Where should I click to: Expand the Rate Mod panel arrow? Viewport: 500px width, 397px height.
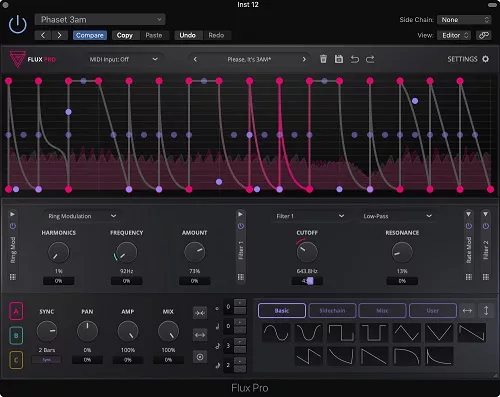pyautogui.click(x=469, y=214)
